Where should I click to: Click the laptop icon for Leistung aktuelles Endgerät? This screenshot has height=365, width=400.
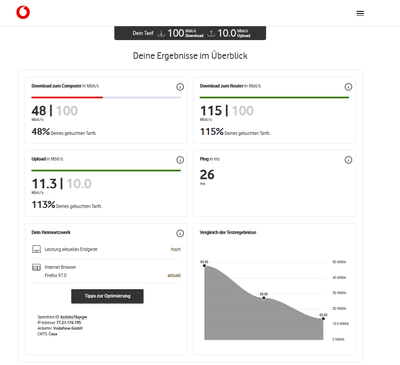pos(36,249)
